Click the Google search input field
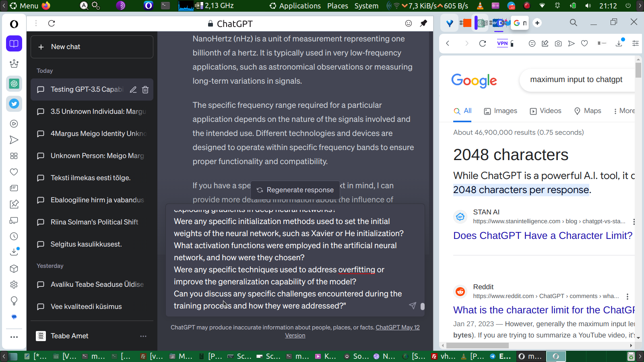 pyautogui.click(x=577, y=80)
